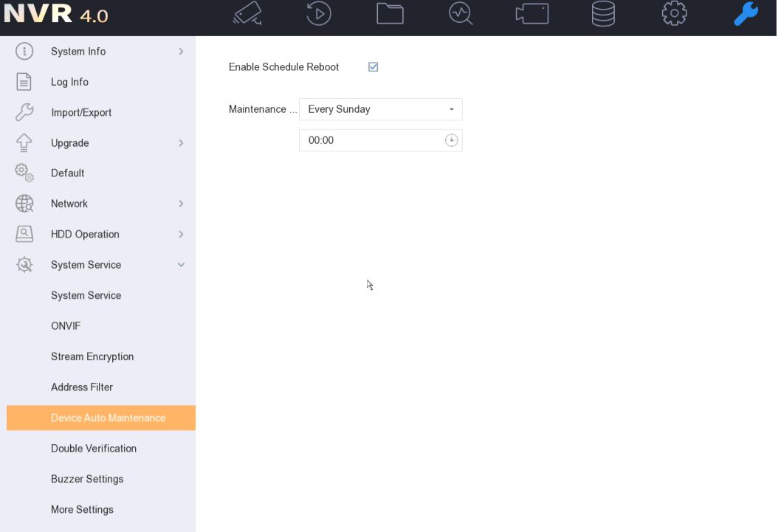Image resolution: width=778 pixels, height=532 pixels.
Task: Select Device Auto Maintenance item
Action: 100,418
